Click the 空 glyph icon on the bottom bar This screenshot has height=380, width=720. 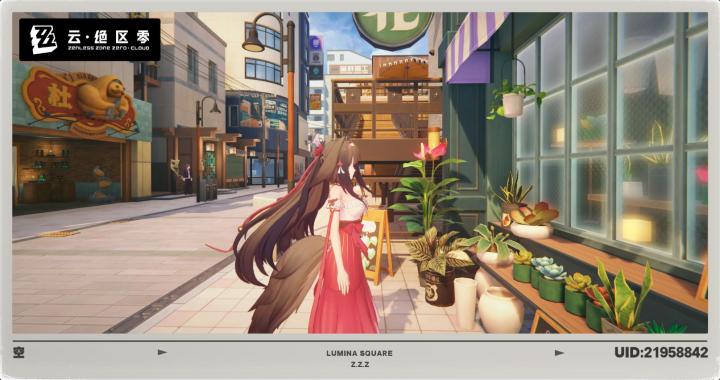coord(19,352)
